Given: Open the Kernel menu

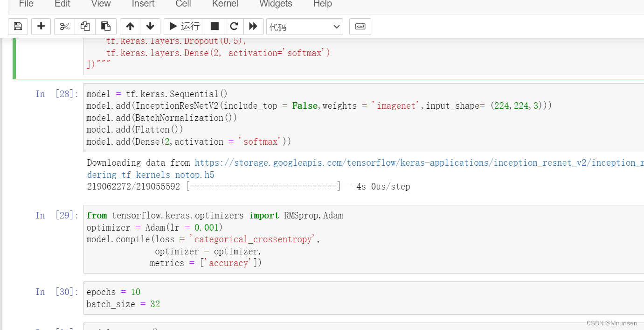Looking at the screenshot, I should 225,4.
